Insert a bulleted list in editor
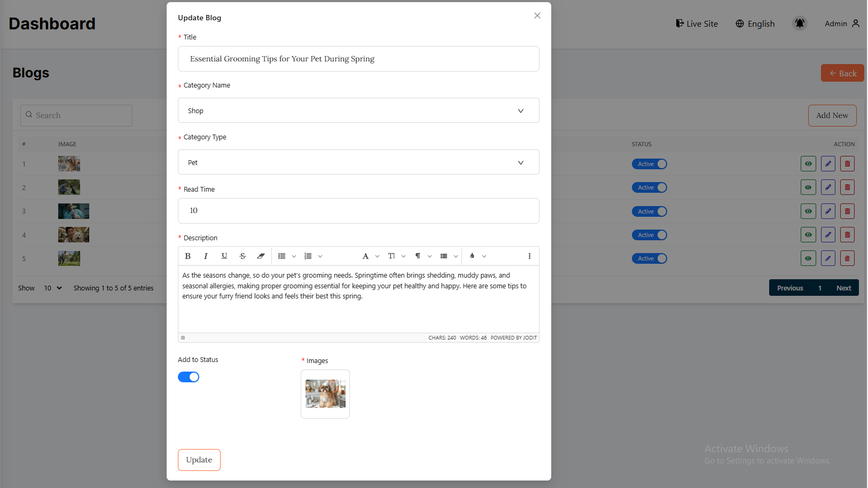 (x=282, y=256)
